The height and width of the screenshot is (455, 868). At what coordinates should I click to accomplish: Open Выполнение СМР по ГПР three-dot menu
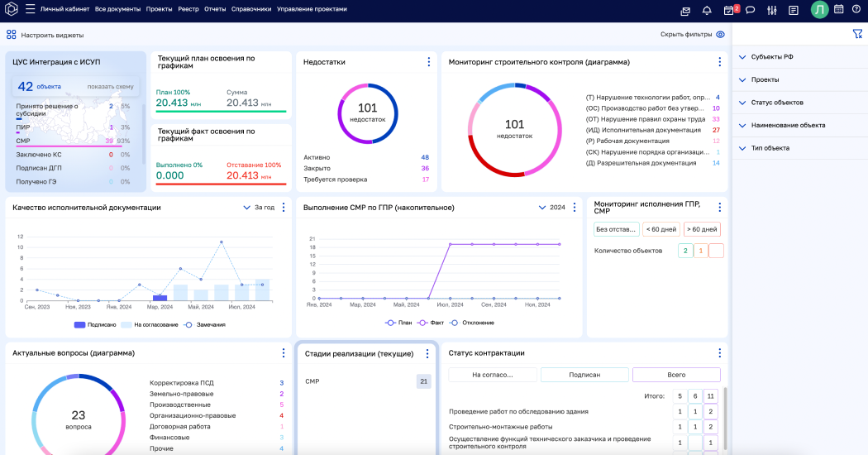[x=574, y=208]
